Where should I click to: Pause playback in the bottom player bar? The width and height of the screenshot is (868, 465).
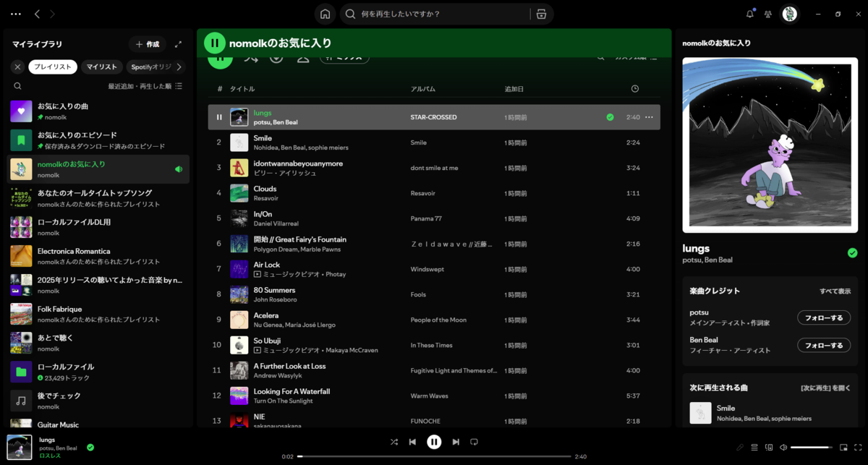pyautogui.click(x=434, y=441)
